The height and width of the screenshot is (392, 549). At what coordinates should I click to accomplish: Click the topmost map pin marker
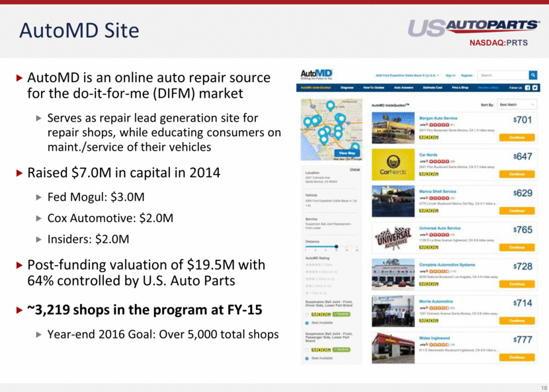coord(330,106)
